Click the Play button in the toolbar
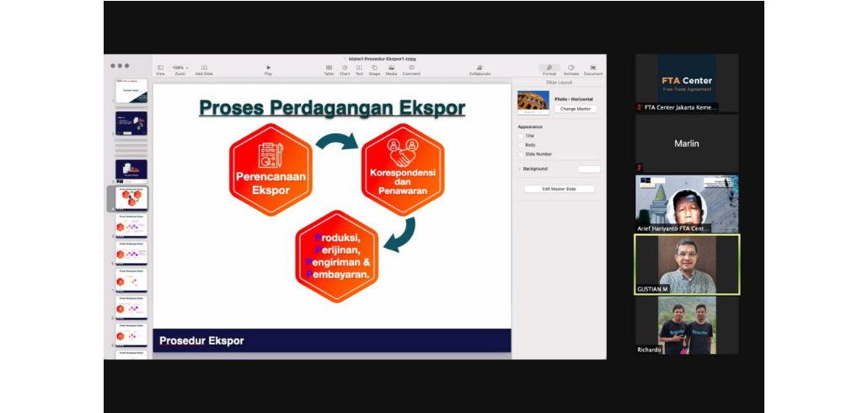The image size is (868, 413). click(x=268, y=68)
